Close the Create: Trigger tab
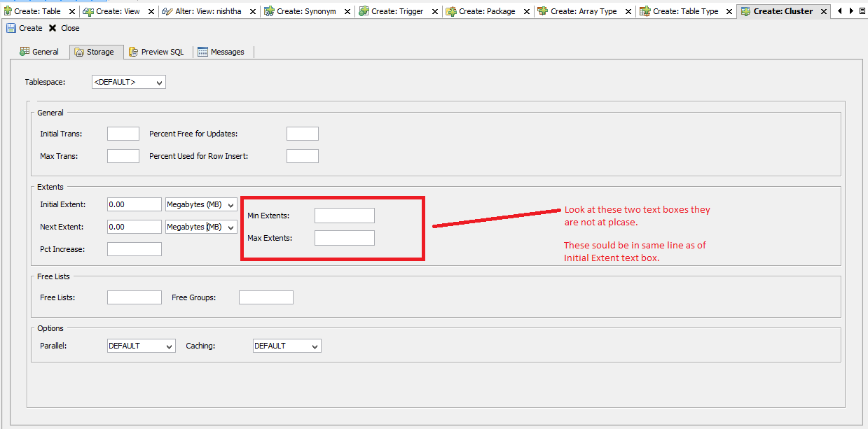The image size is (868, 429). [434, 11]
